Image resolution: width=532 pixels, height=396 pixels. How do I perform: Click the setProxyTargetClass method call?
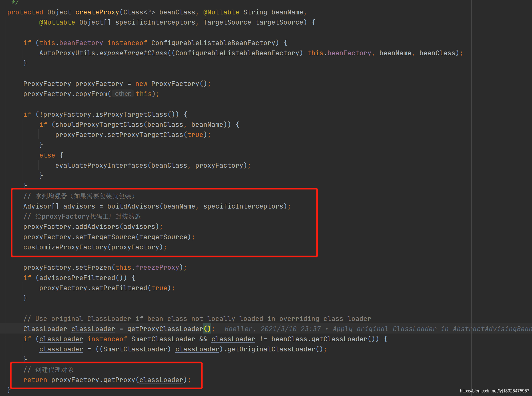145,135
